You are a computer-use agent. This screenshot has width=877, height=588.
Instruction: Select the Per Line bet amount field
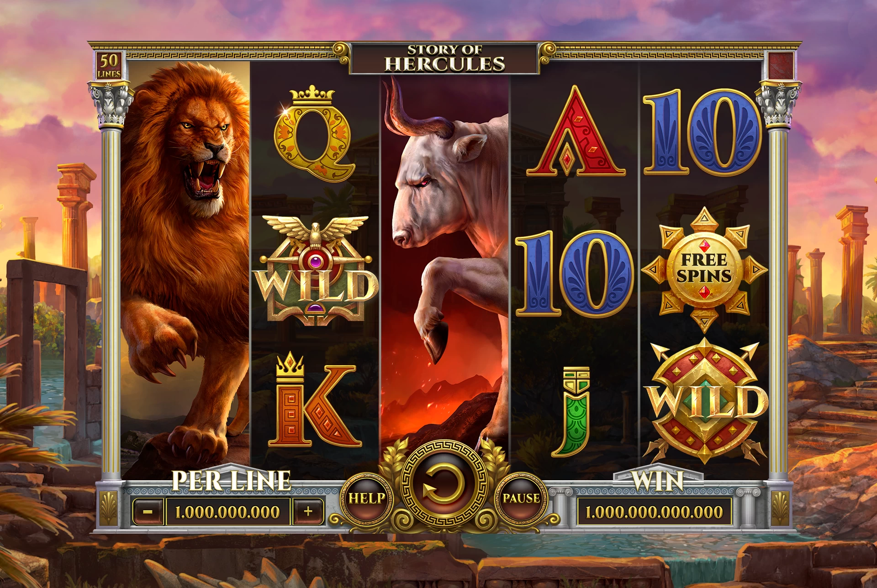point(227,512)
